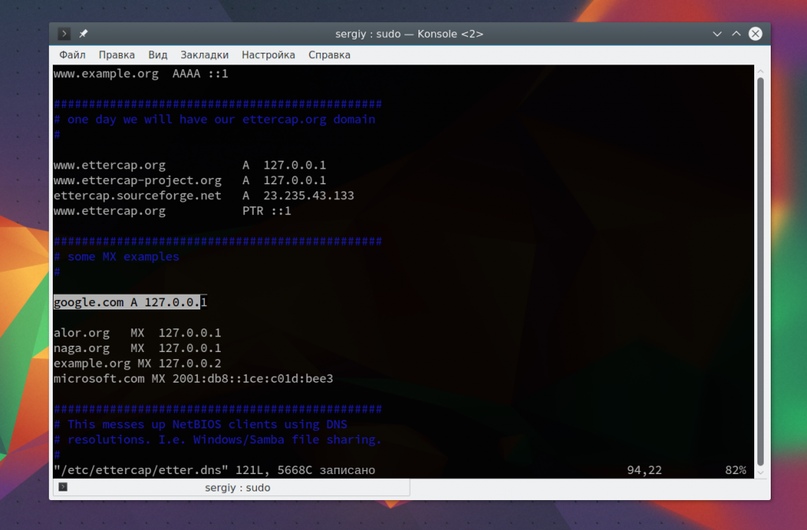Screen dimensions: 807x530
Task: Maximize the Konsole window
Action: click(x=736, y=34)
